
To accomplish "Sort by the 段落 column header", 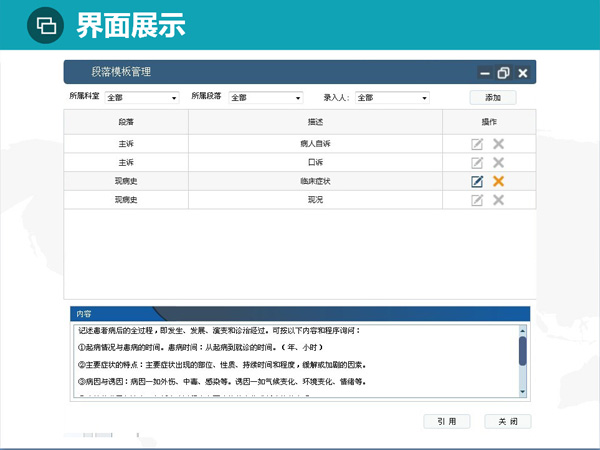I will [126, 122].
